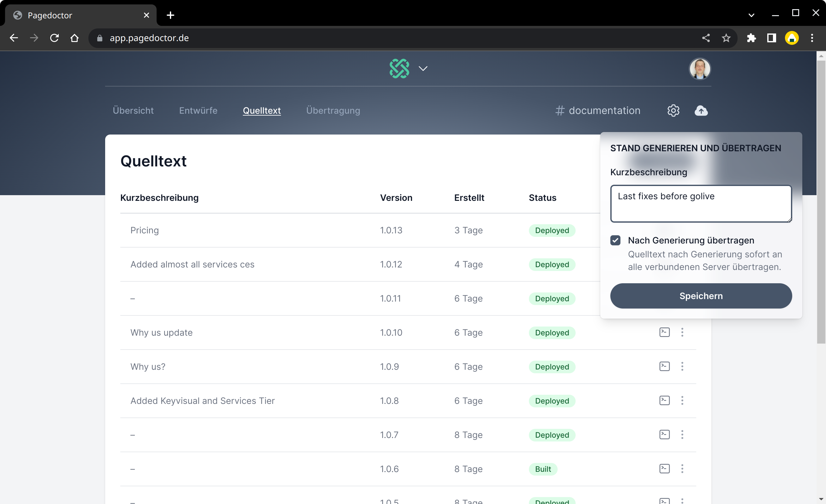This screenshot has height=504, width=826.
Task: Open three-dot menu for version 1.0.6
Action: (x=682, y=468)
